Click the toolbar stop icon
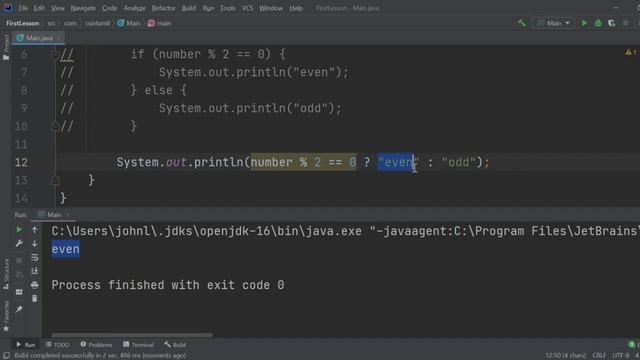This screenshot has width=640, height=360. (x=626, y=23)
